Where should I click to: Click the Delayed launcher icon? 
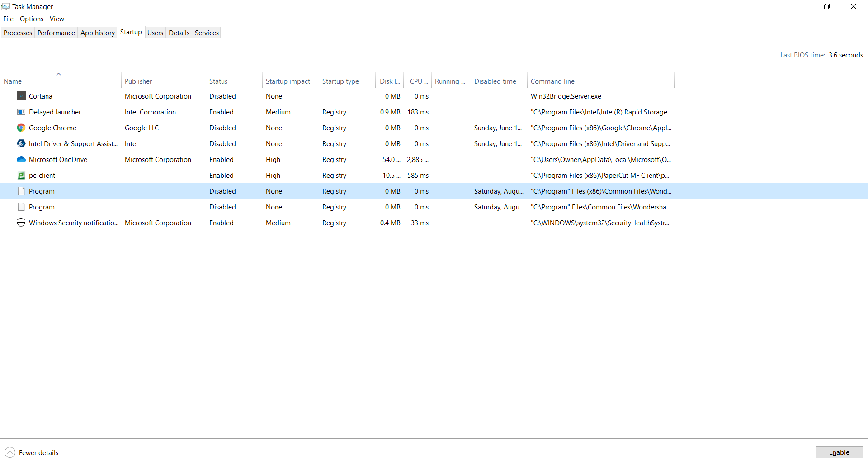(x=21, y=112)
